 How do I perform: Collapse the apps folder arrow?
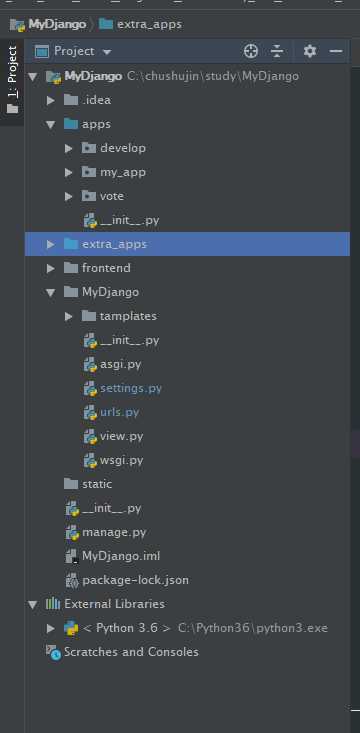(x=50, y=124)
